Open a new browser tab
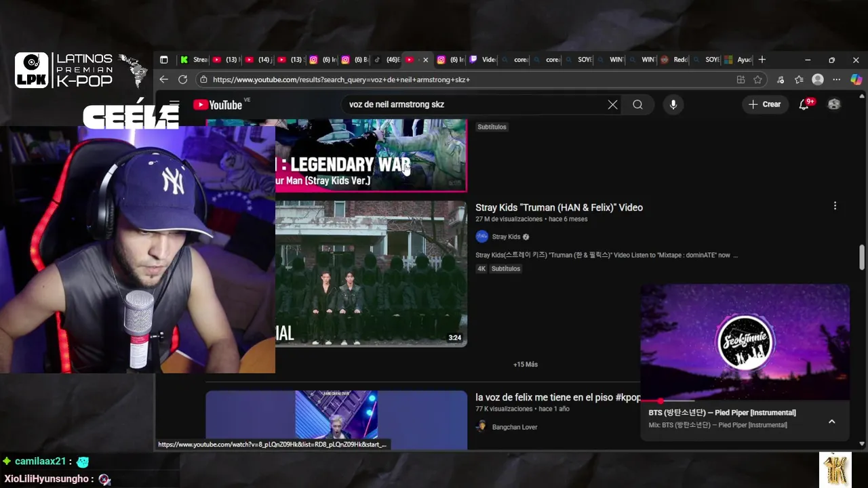 [762, 60]
